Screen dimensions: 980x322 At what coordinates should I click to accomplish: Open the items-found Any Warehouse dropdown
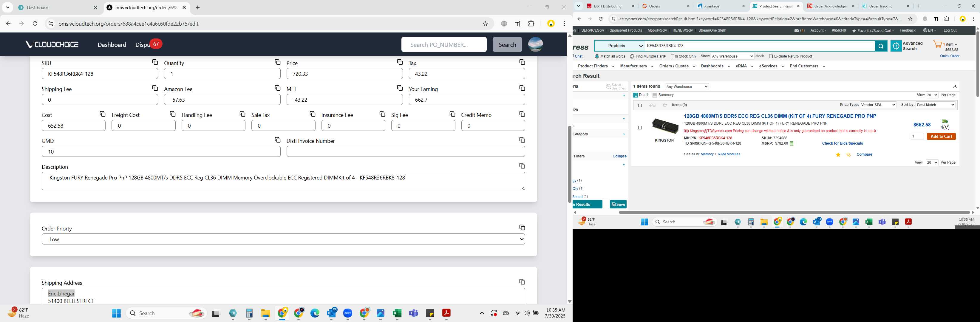[687, 87]
